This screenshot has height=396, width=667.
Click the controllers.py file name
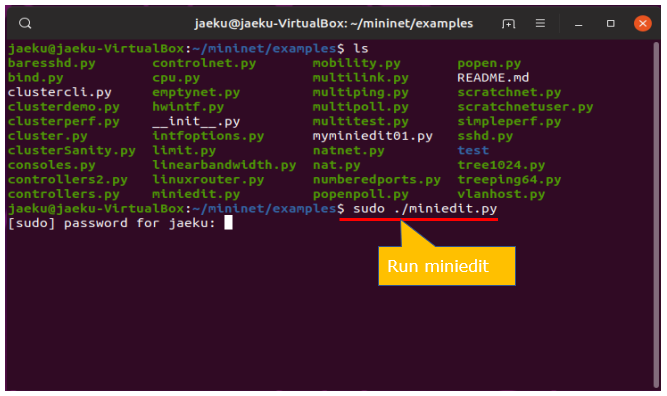click(64, 194)
